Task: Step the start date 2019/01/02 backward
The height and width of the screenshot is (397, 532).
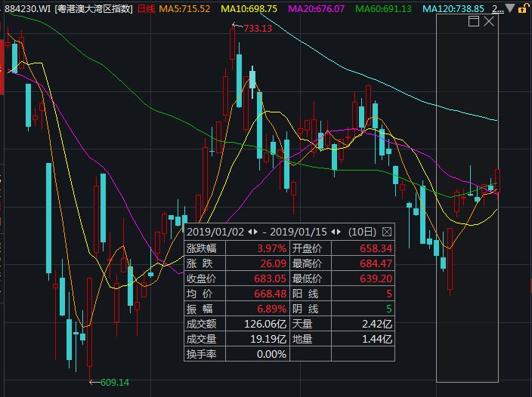Action: click(249, 231)
